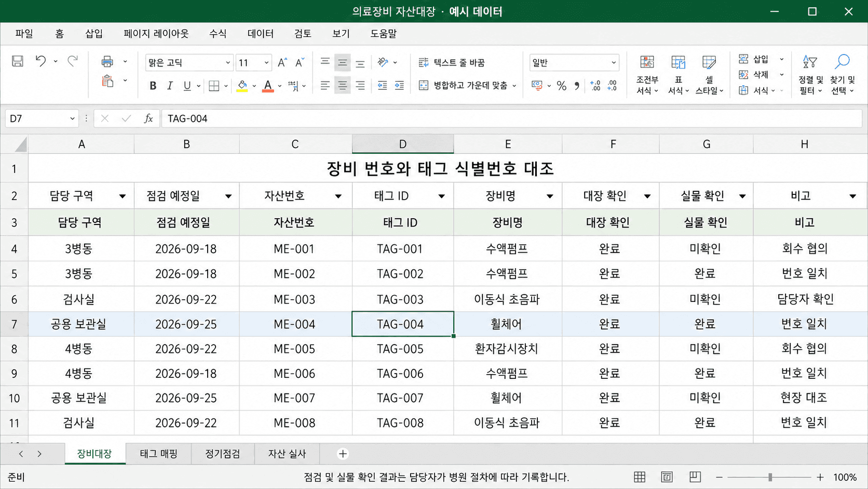Align cell text left
This screenshot has width=868, height=489.
tap(325, 86)
